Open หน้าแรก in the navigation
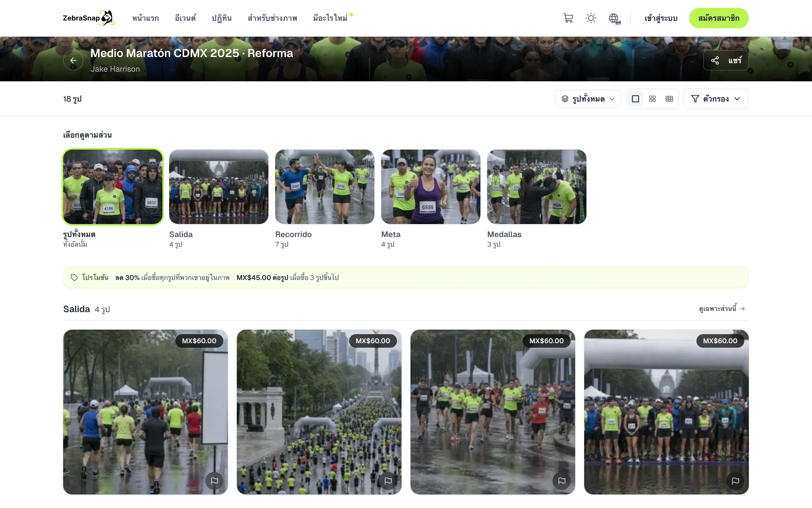Image resolution: width=812 pixels, height=508 pixels. (145, 18)
